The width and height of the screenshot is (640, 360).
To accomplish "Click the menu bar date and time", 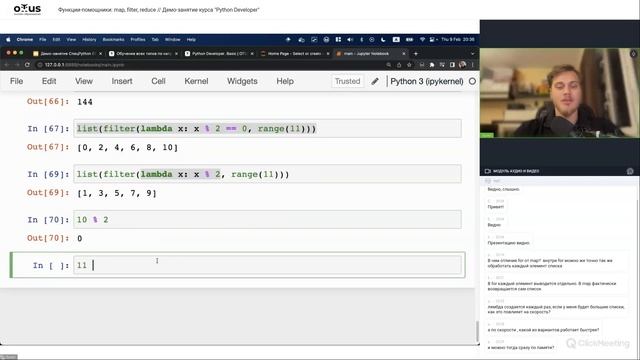I will tap(458, 40).
